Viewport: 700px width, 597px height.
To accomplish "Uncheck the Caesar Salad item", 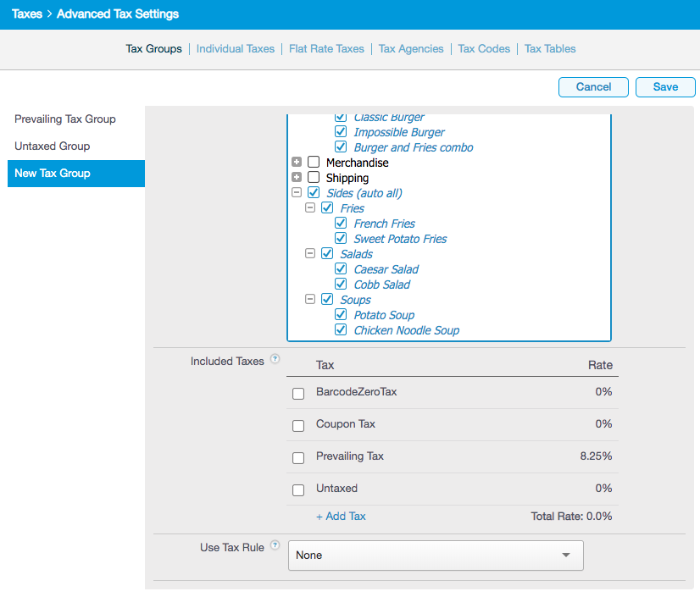I will coord(341,269).
